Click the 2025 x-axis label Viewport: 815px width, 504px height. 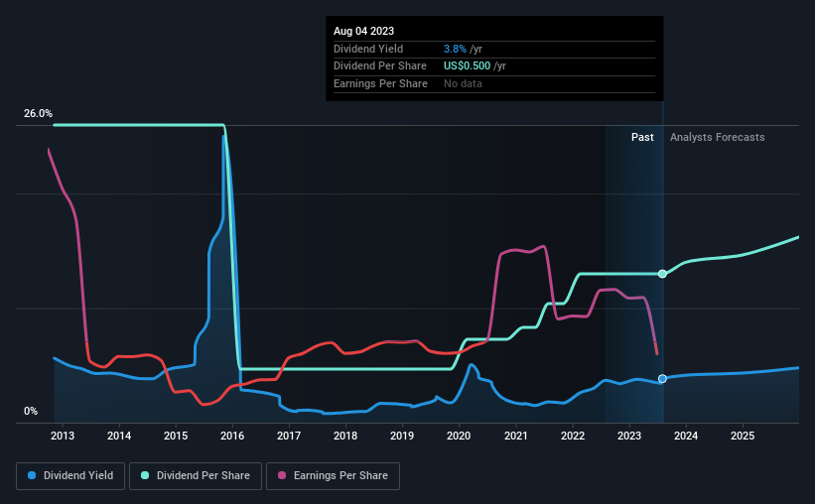click(743, 436)
